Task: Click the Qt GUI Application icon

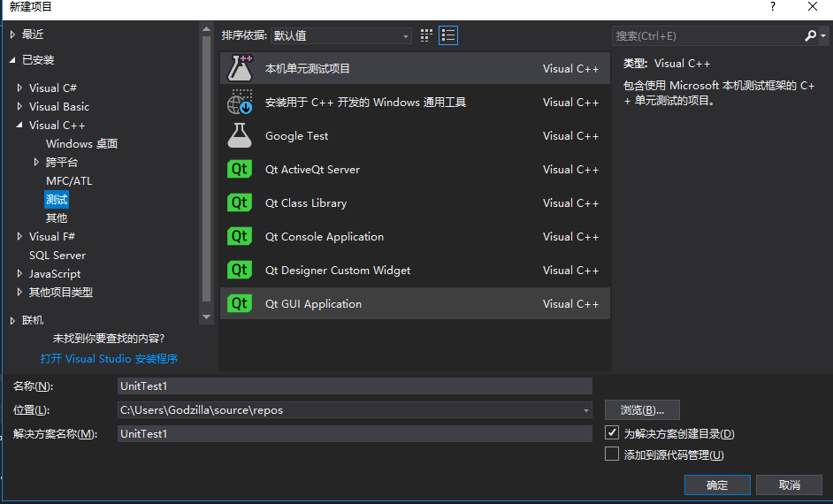Action: [x=240, y=304]
